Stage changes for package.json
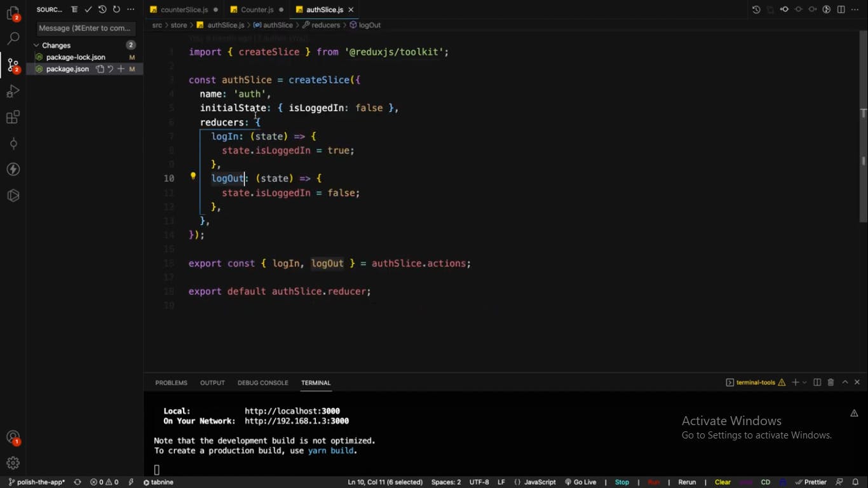 tap(120, 69)
